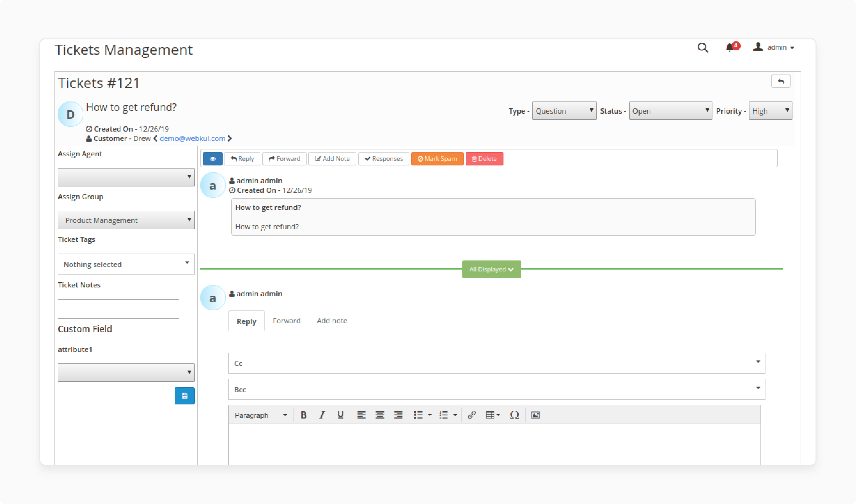Open the Priority dropdown showing High
Screen dimensions: 856x504
[x=770, y=111]
